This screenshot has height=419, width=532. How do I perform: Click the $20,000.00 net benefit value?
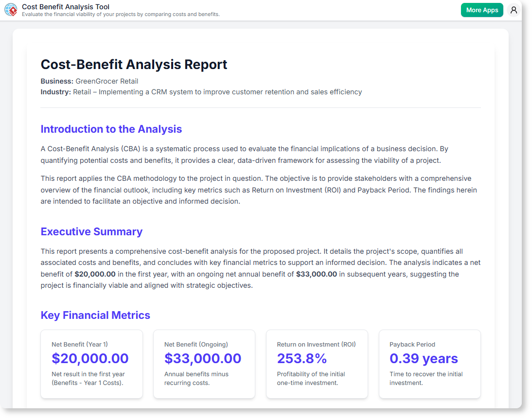pos(89,358)
